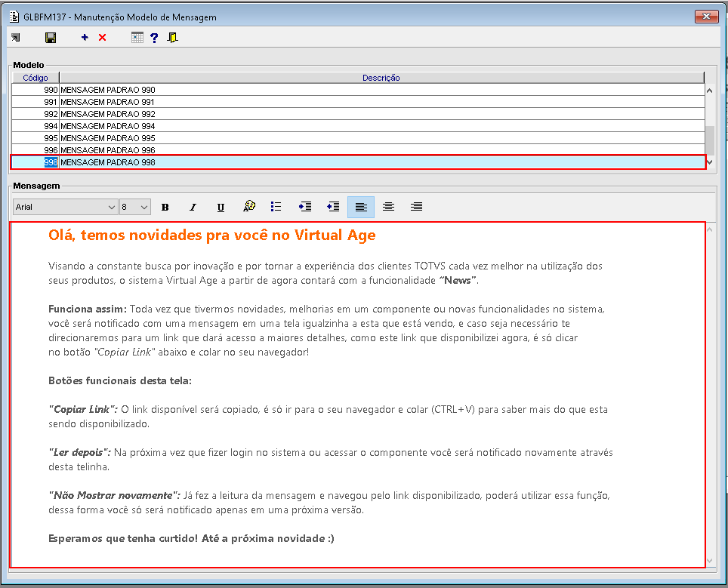Click the orange heading Olá, temos novidades
The height and width of the screenshot is (588, 728).
coord(211,236)
